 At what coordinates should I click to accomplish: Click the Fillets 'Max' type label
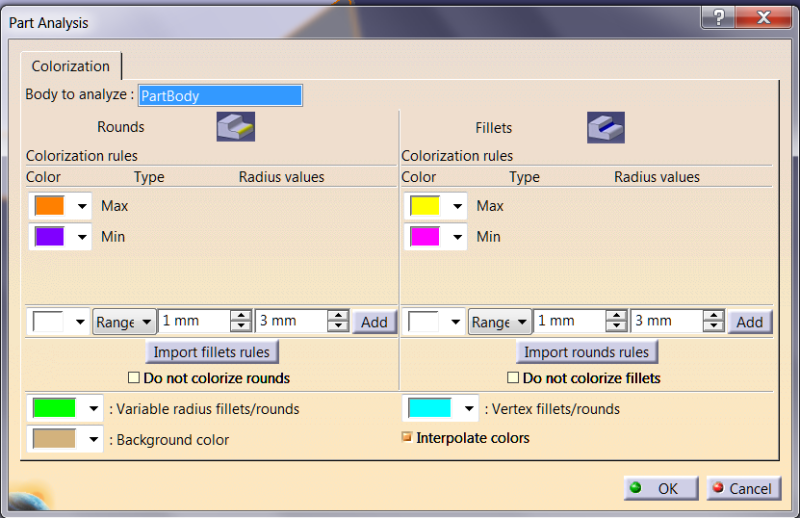[x=490, y=206]
